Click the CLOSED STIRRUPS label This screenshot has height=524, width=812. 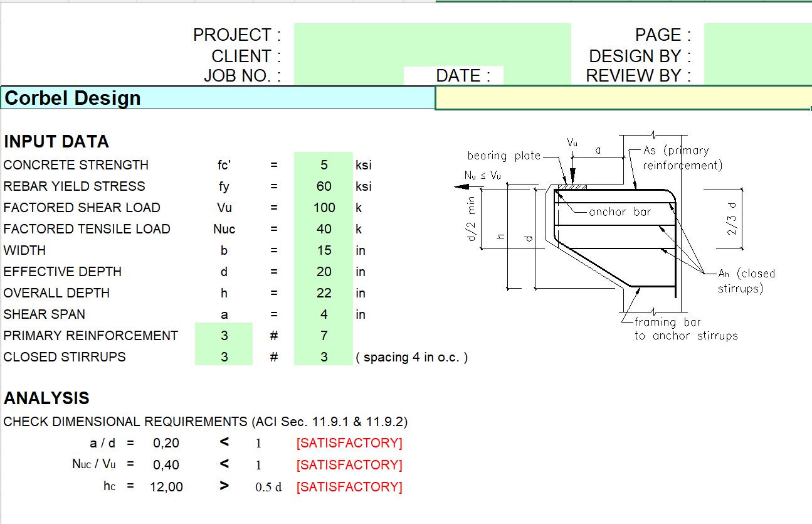click(65, 357)
